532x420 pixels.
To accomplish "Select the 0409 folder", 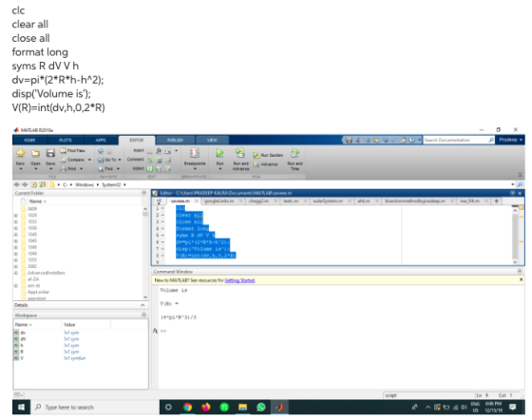I will coord(32,209).
